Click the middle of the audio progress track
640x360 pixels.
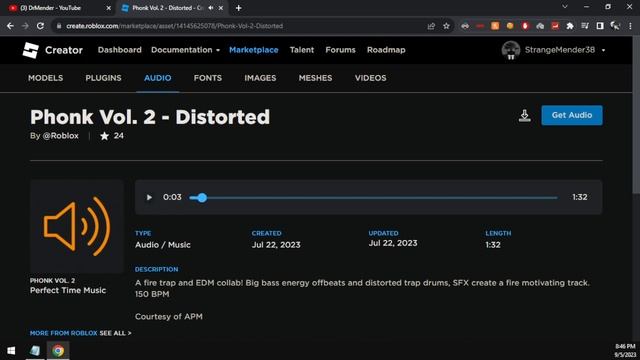373,198
